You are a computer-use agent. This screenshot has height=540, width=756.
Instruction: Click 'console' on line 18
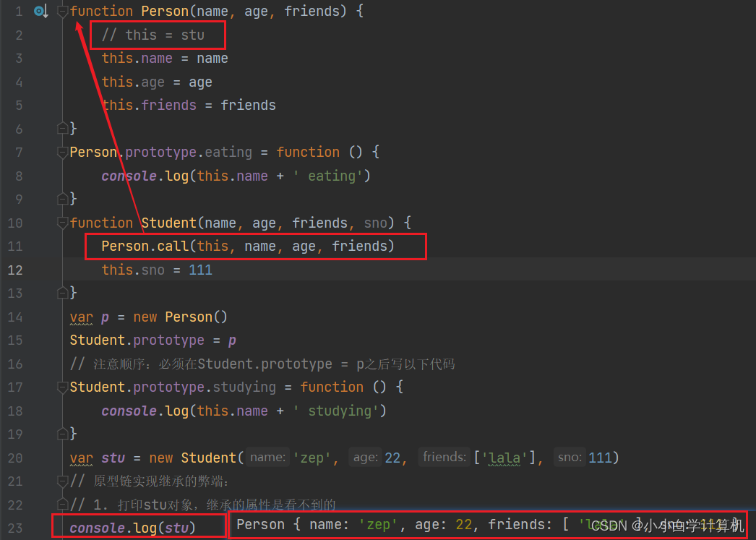tap(129, 411)
